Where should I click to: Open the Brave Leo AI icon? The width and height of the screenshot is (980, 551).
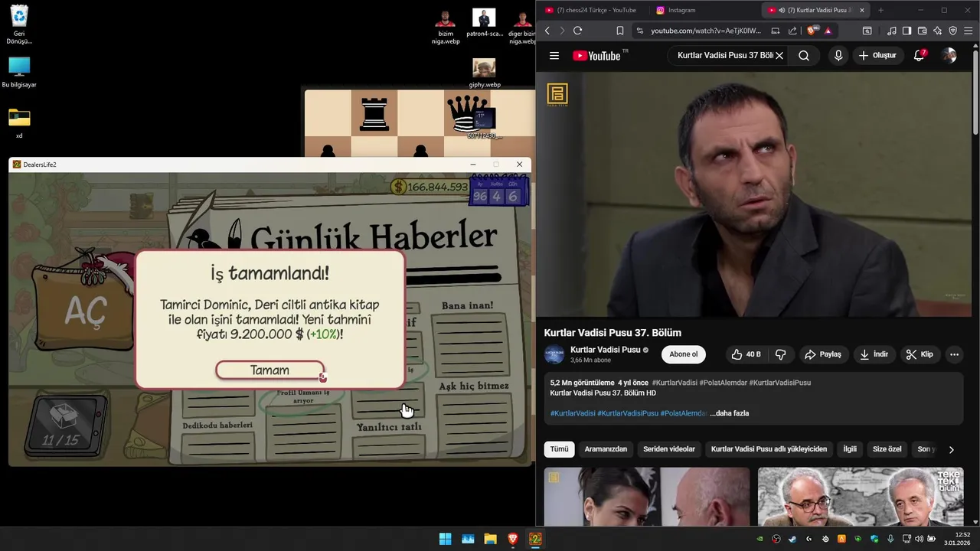coord(937,31)
